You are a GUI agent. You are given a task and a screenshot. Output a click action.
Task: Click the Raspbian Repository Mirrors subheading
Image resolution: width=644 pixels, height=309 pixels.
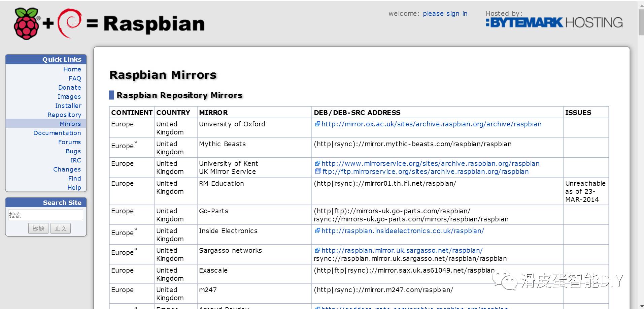(x=179, y=95)
